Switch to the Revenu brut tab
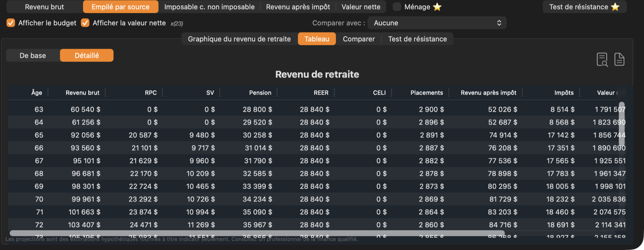The width and height of the screenshot is (644, 250). click(x=44, y=7)
